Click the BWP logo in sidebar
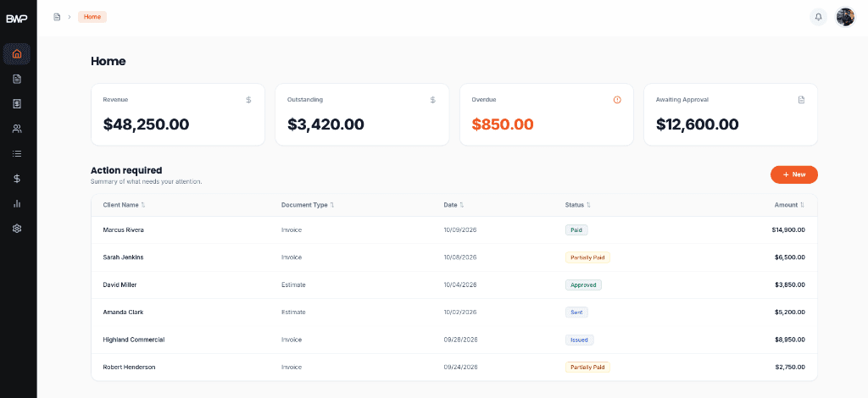868x398 pixels. click(x=17, y=19)
